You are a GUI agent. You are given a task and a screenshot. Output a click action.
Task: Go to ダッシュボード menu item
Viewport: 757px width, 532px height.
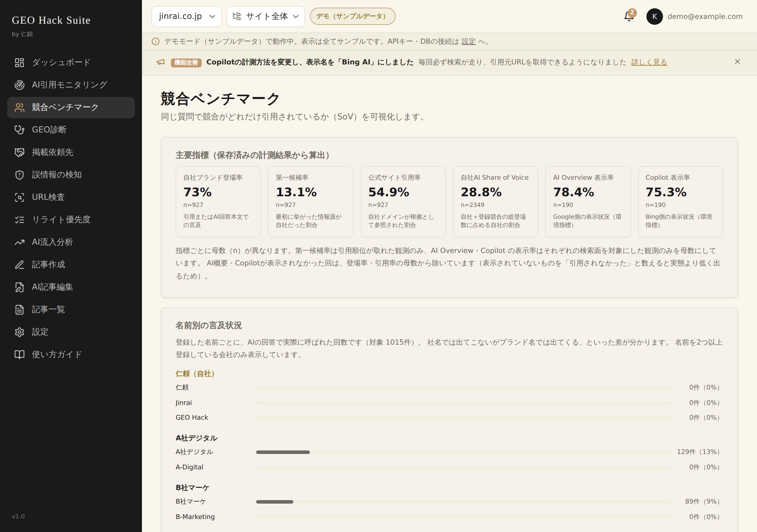point(71,62)
